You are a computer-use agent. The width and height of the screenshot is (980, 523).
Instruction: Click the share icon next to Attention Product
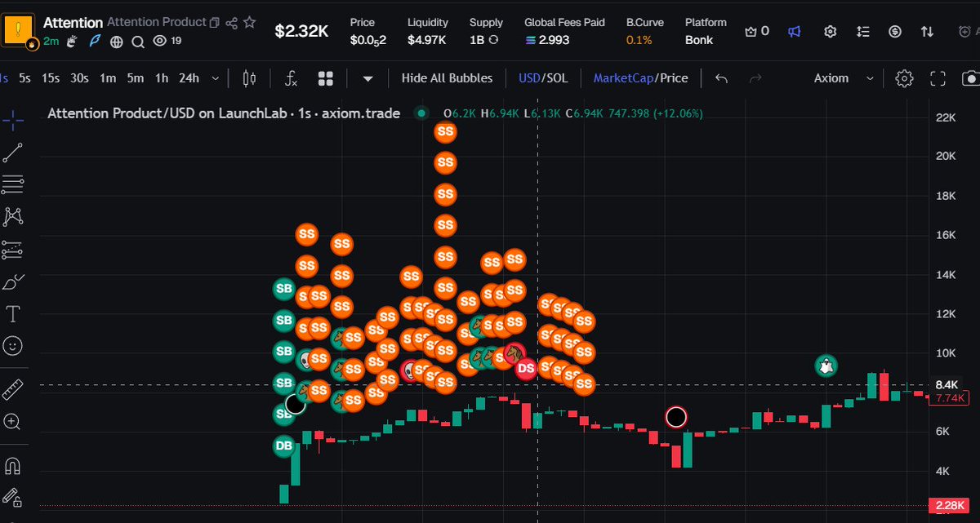(x=232, y=23)
